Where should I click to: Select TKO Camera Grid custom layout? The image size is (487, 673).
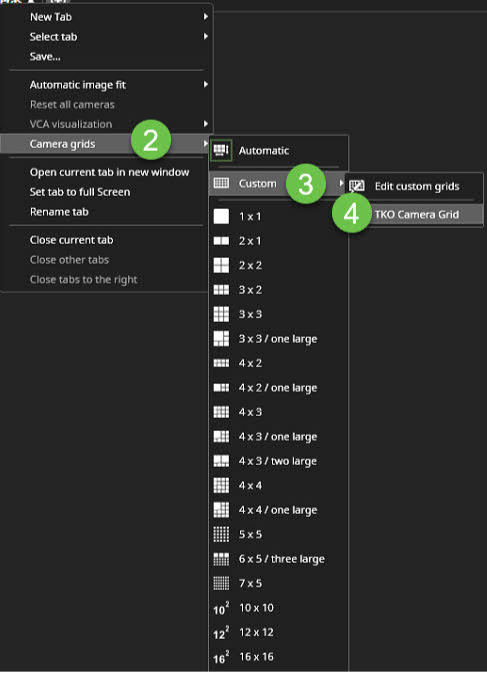tap(416, 214)
